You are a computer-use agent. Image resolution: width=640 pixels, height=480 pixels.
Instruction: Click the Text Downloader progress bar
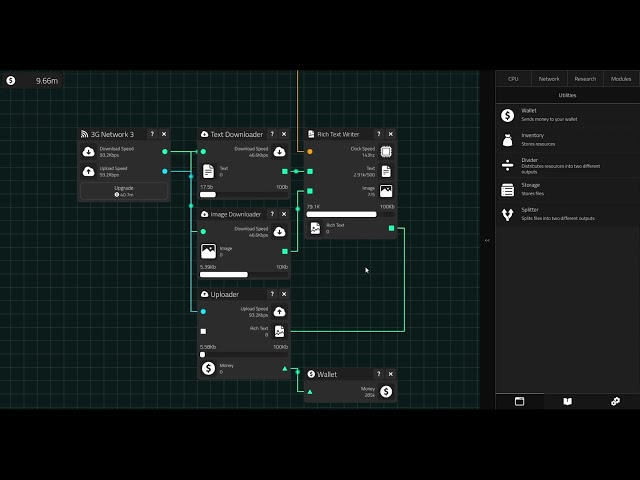click(244, 195)
